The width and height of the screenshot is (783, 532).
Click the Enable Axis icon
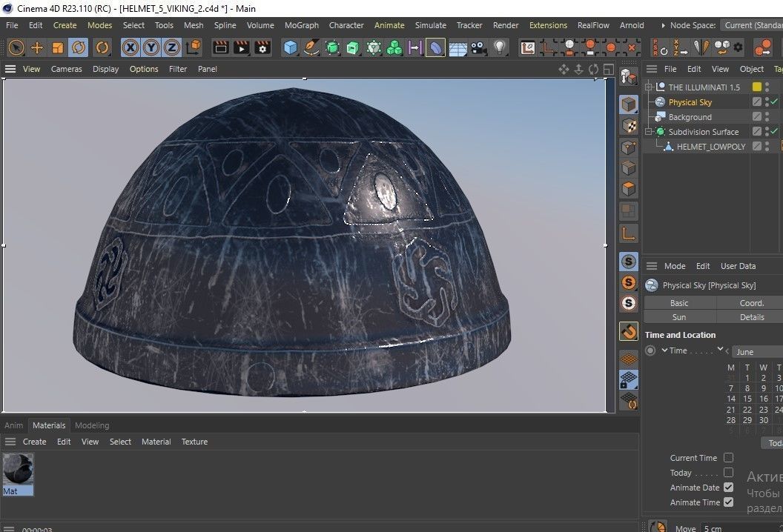click(x=629, y=233)
